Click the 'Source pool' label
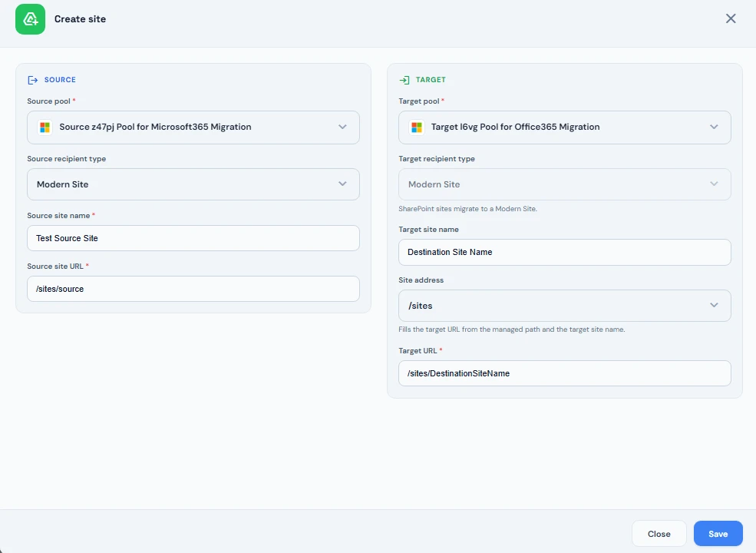The image size is (756, 553). [x=48, y=101]
